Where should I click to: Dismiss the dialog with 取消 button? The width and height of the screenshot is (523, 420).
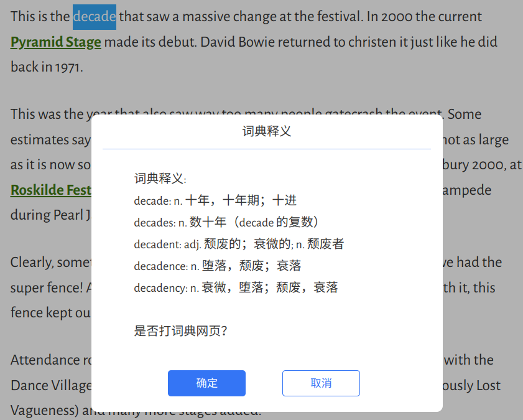coord(321,383)
